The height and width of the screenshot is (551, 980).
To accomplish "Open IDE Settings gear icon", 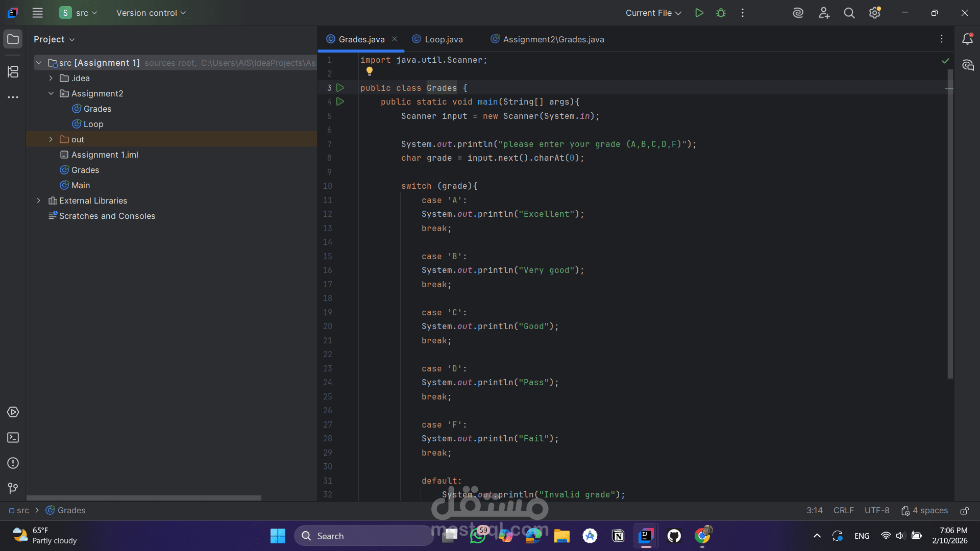I will coord(874,13).
